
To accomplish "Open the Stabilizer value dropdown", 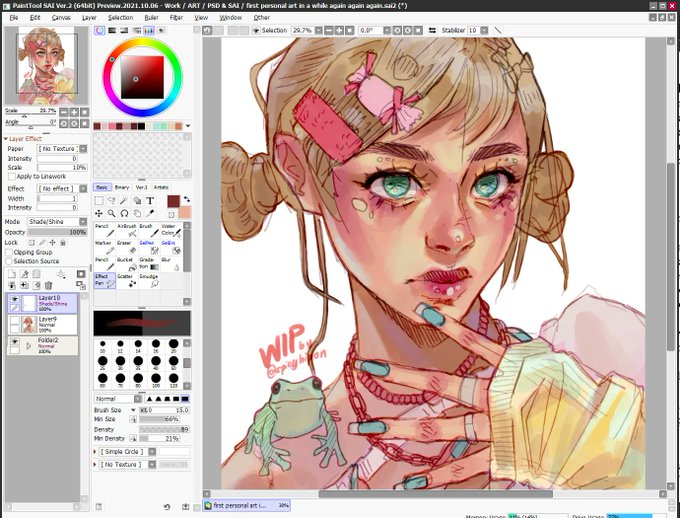I will pos(484,30).
